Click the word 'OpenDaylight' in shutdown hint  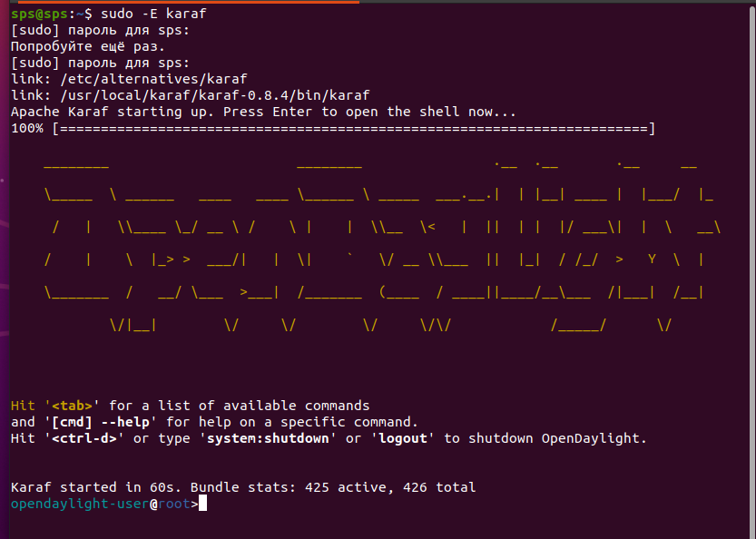point(594,438)
